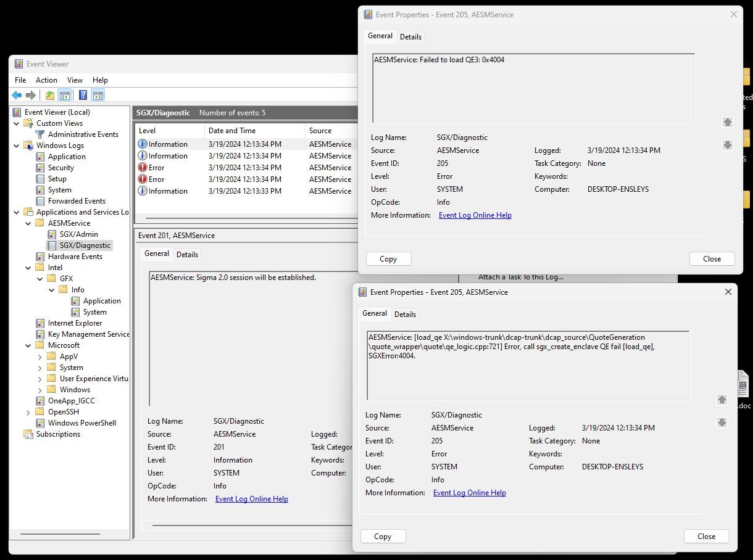The image size is (753, 560).
Task: Select the SGX/Diagnostic log icon in tree
Action: (52, 245)
